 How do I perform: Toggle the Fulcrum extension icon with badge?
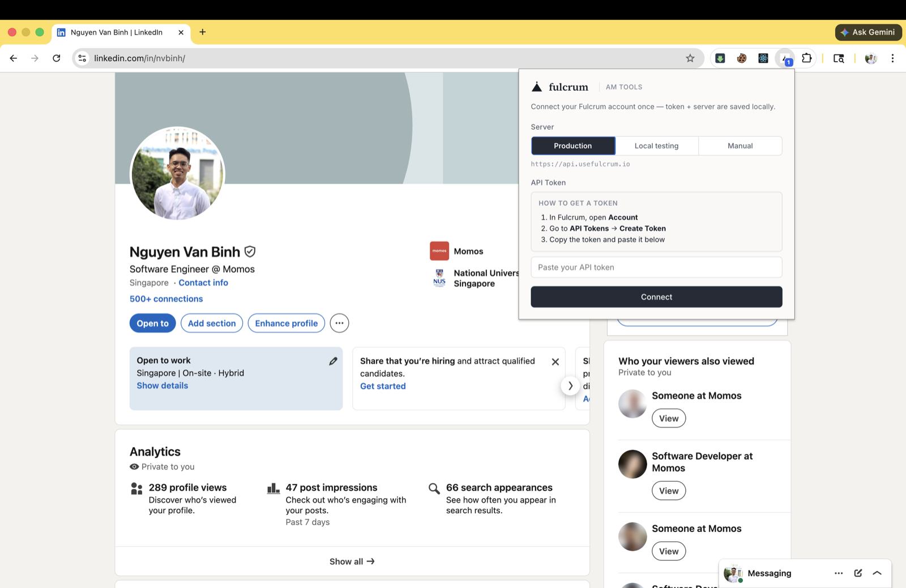[x=785, y=58]
